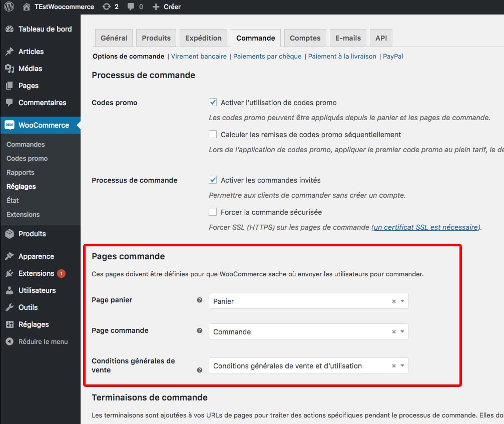Uncheck Activer les commandes invités

pos(213,180)
